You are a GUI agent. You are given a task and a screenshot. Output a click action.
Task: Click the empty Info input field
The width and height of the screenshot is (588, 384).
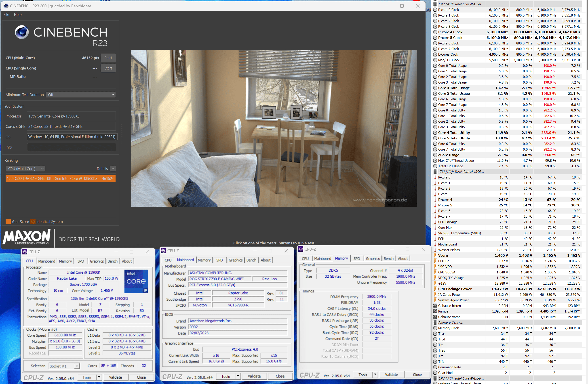(71, 147)
